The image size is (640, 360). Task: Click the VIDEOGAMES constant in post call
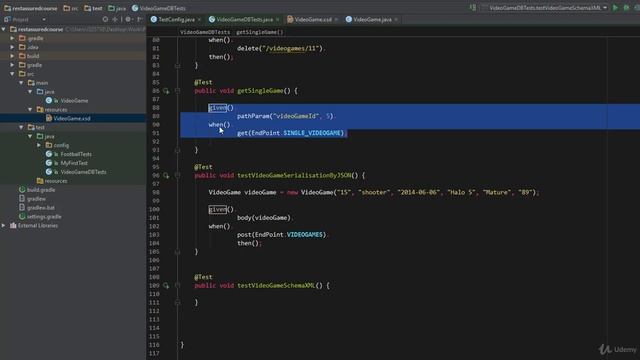[304, 235]
